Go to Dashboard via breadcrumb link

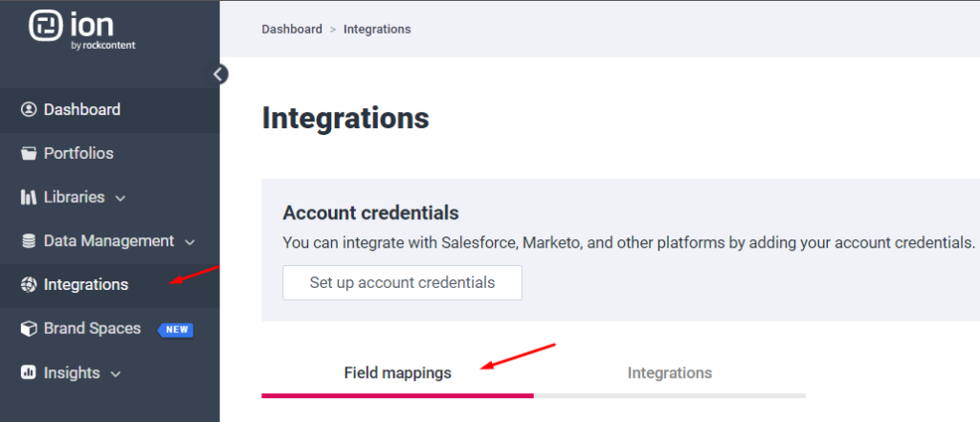[x=292, y=30]
